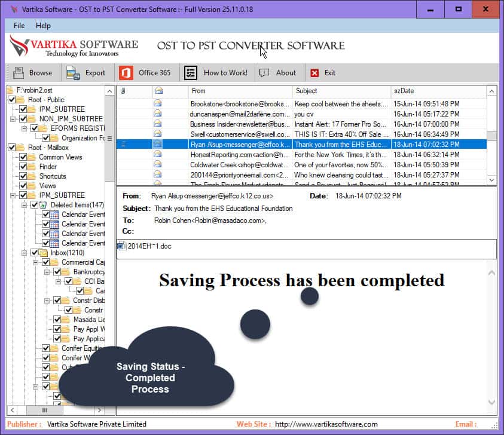This screenshot has width=504, height=435.
Task: Click the Finder folder icon
Action: pos(32,167)
